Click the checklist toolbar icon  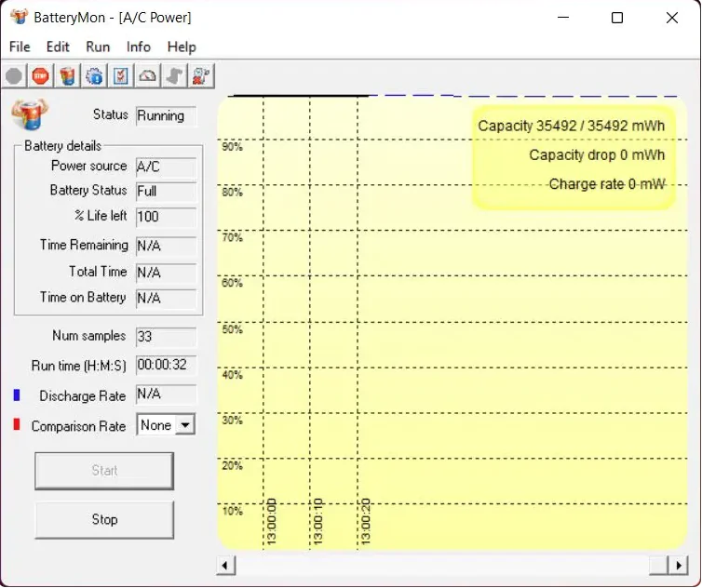(x=121, y=76)
